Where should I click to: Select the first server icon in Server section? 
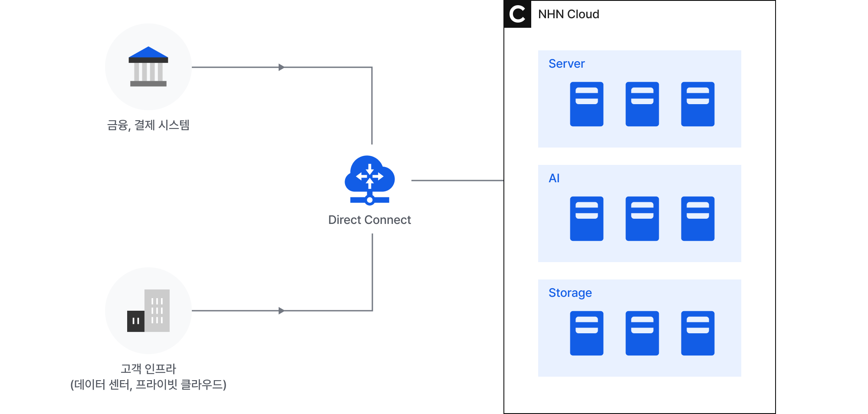coord(586,103)
